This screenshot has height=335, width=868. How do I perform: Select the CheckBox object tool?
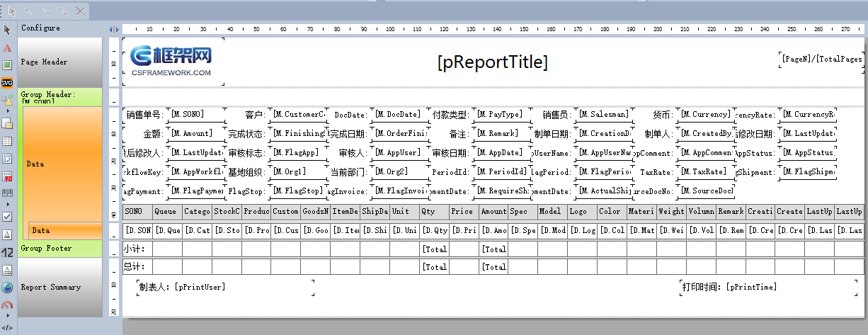[x=7, y=216]
